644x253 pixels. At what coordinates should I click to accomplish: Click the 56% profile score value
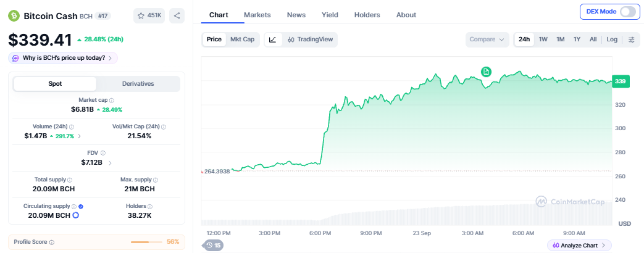pyautogui.click(x=173, y=241)
